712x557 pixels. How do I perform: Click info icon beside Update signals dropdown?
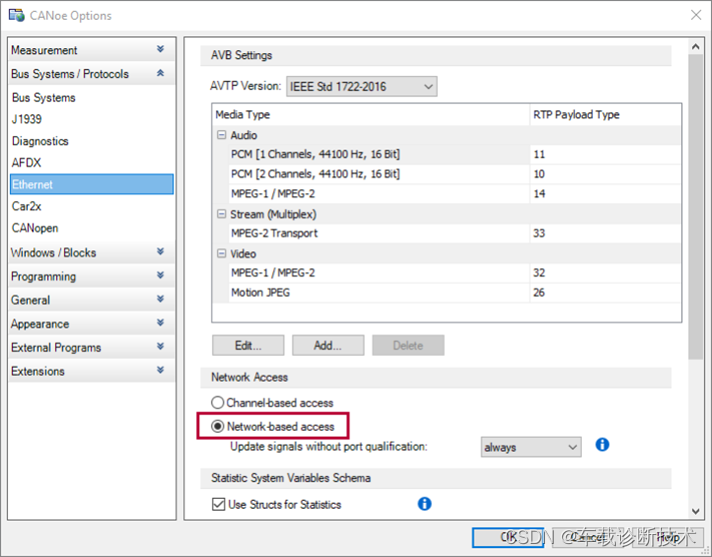pos(602,444)
